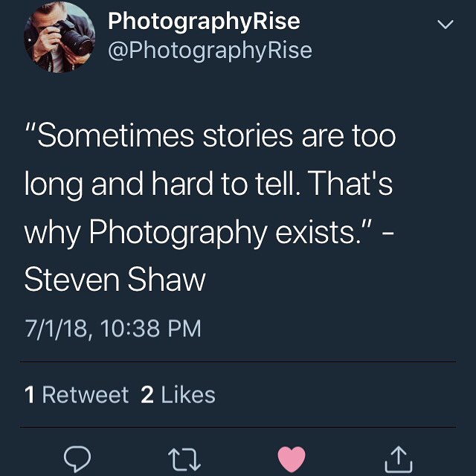
Task: Tap the quote's first line "Sometimes stories are too"
Action: 210,135
